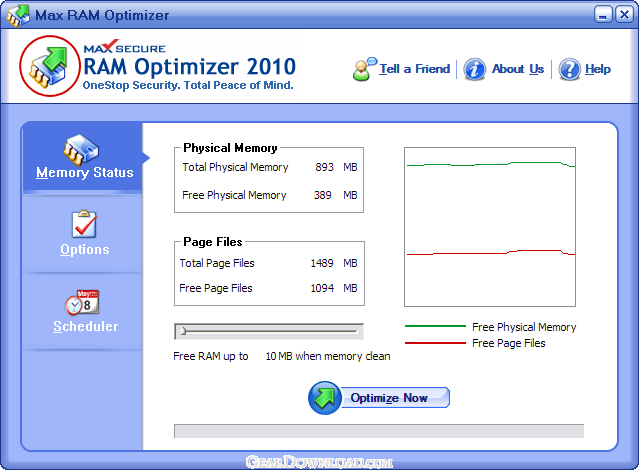The width and height of the screenshot is (639, 470).
Task: Click the Free RAM slider thumb
Action: point(183,331)
